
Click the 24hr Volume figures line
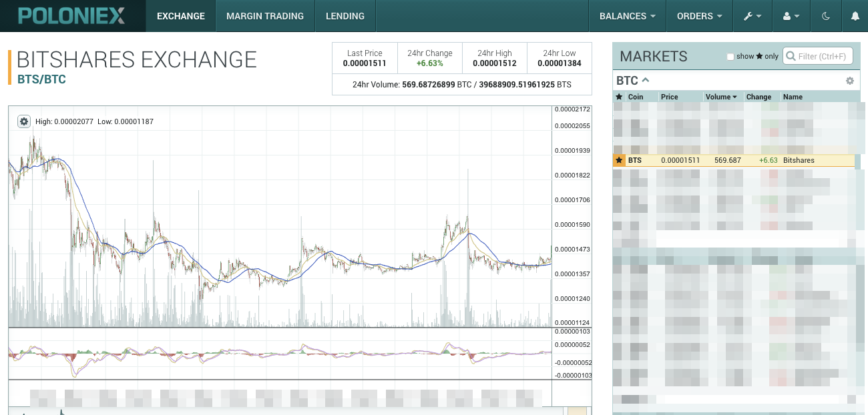click(x=462, y=85)
